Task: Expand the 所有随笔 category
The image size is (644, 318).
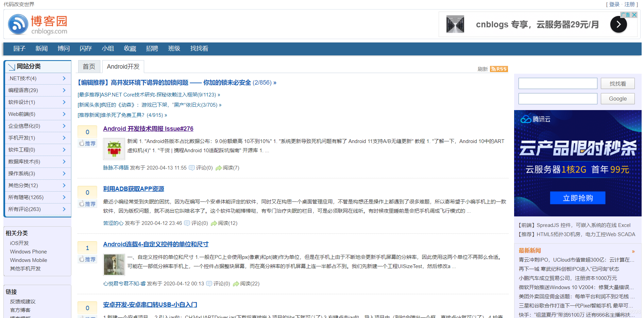Action: click(x=64, y=197)
